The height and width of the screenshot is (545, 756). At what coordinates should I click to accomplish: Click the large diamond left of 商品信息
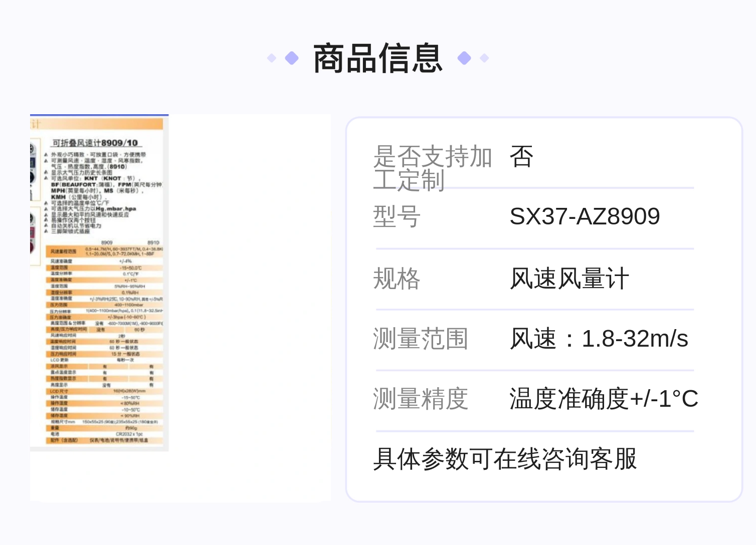[x=292, y=58]
